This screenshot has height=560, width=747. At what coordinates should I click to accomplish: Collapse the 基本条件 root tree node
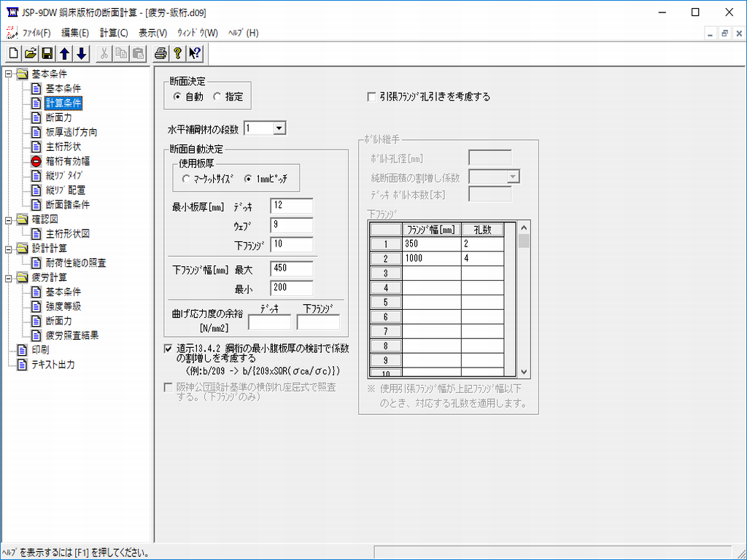[9, 74]
